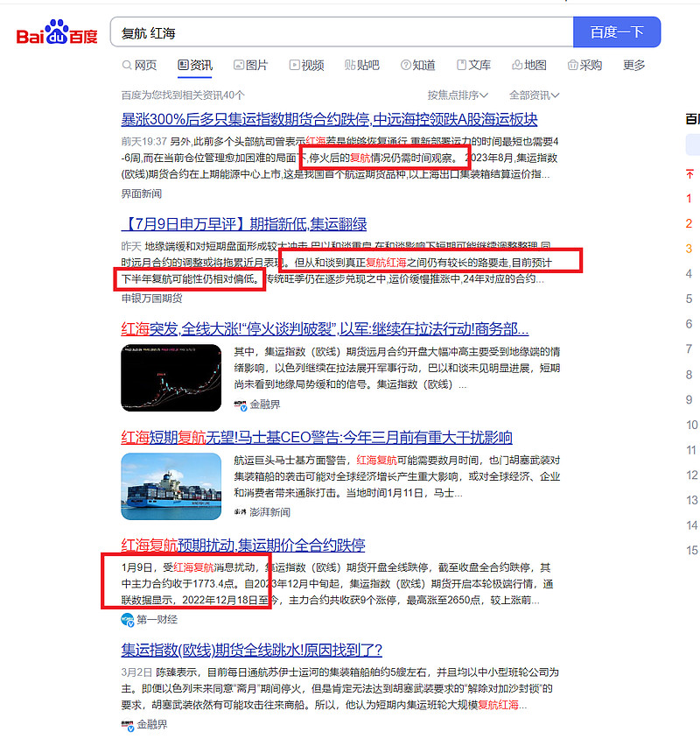Click the red top-arrow icon in the sidebar
The height and width of the screenshot is (739, 700).
pyautogui.click(x=689, y=174)
